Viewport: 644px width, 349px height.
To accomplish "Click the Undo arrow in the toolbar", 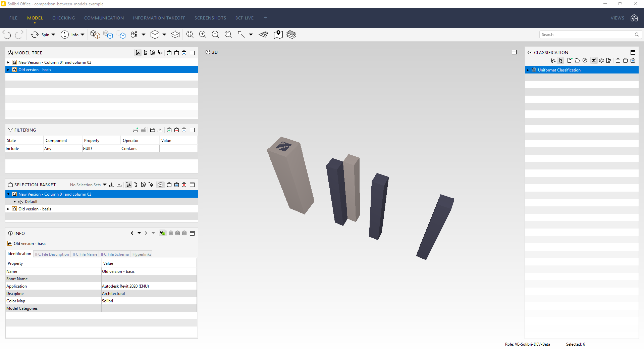I will click(x=7, y=35).
